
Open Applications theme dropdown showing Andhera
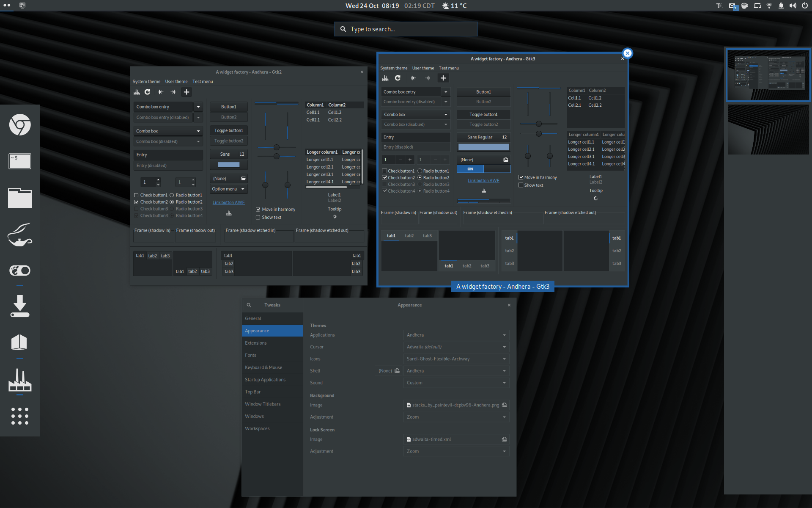[456, 335]
